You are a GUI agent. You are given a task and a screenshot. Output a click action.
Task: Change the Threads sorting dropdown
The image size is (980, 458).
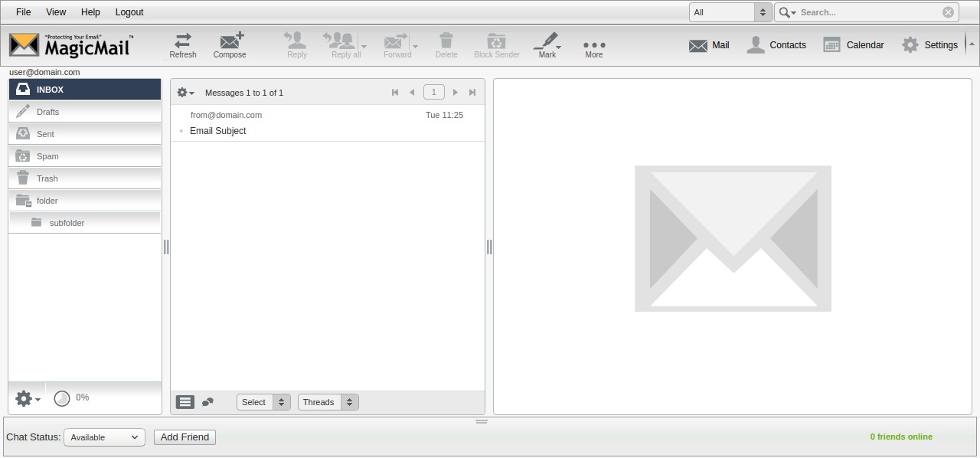coord(328,401)
